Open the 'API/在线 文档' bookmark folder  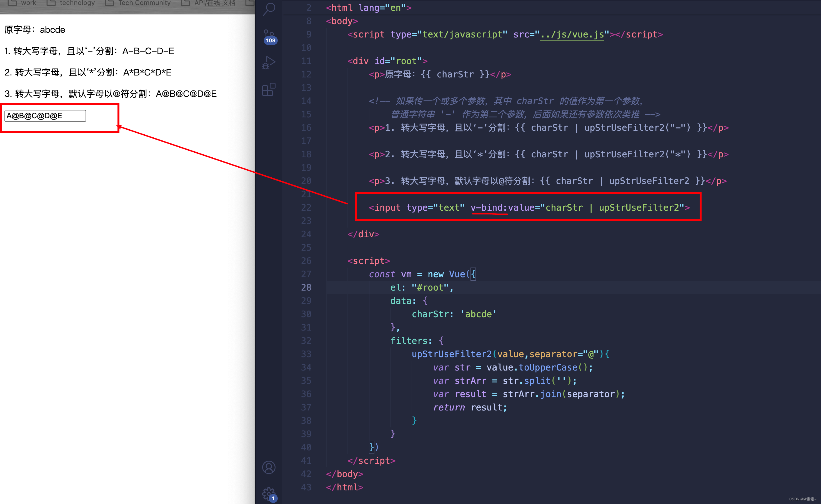click(208, 3)
